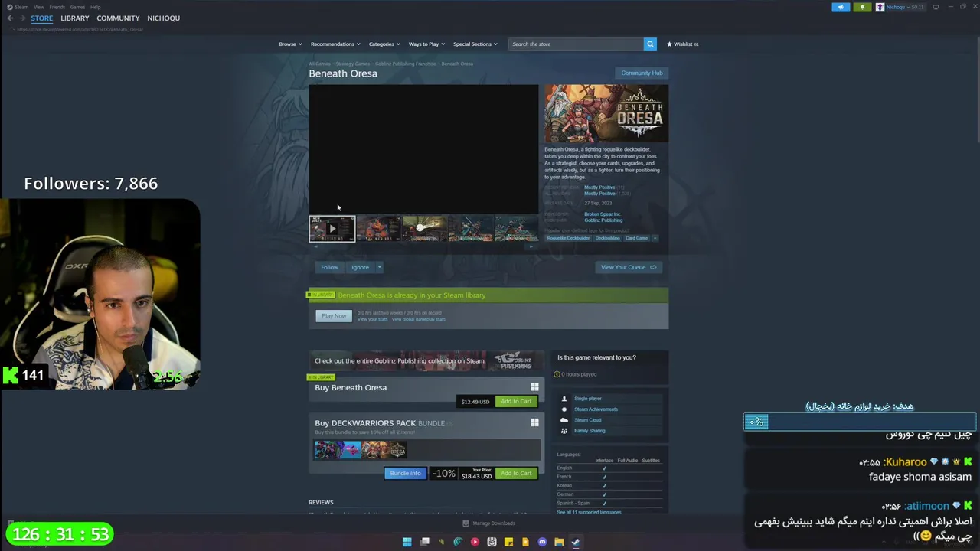The width and height of the screenshot is (980, 551).
Task: Open the announcements megaphone button
Action: (841, 7)
